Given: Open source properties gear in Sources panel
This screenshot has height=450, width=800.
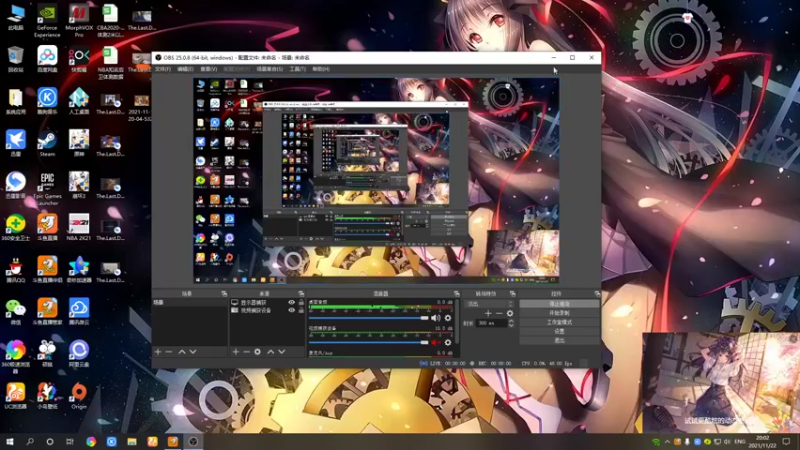Looking at the screenshot, I should coord(258,352).
